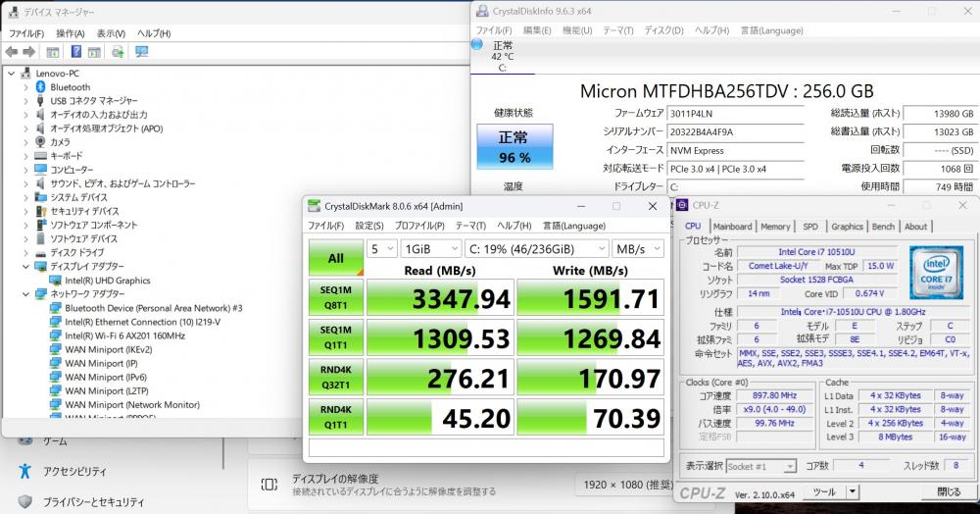
Task: Click the CPU-Z Intel Core i7 logo
Action: [x=936, y=273]
